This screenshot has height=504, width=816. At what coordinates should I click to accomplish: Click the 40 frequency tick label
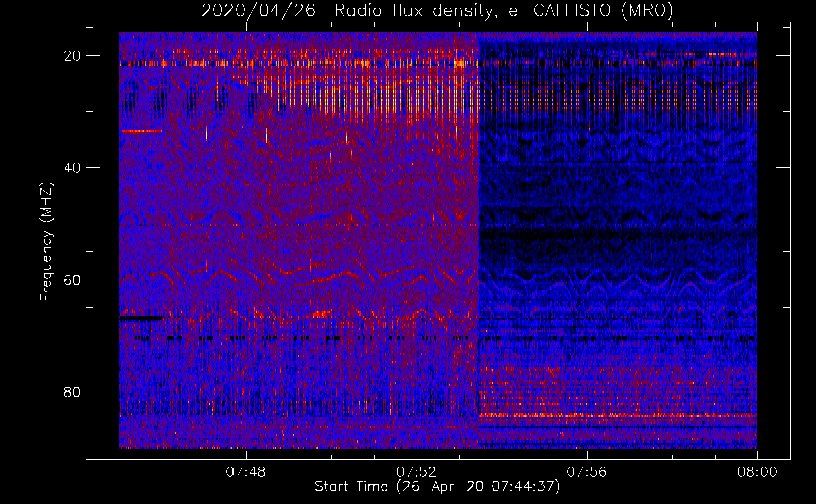coord(73,168)
